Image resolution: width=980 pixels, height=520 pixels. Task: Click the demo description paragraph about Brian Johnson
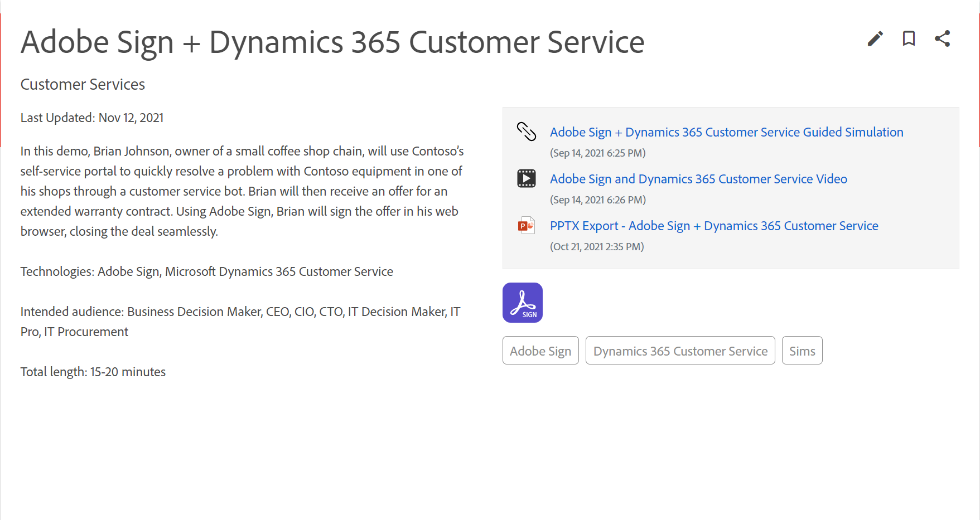242,191
